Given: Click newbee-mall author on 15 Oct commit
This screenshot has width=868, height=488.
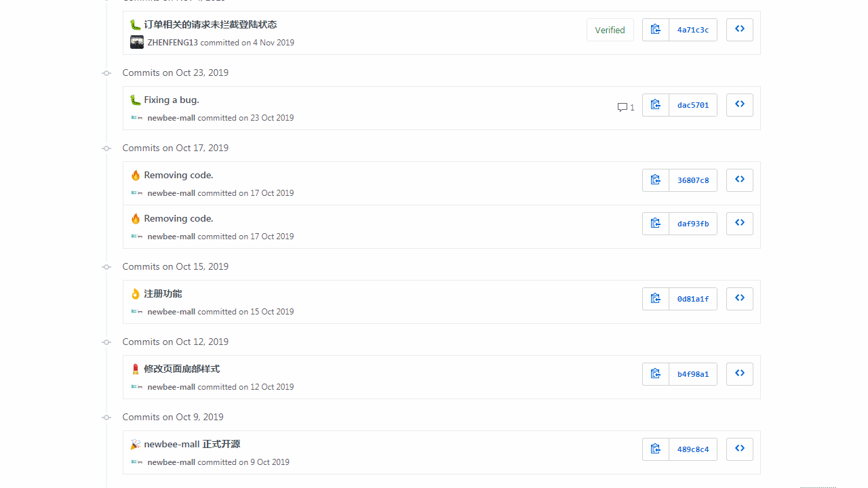Looking at the screenshot, I should 172,312.
